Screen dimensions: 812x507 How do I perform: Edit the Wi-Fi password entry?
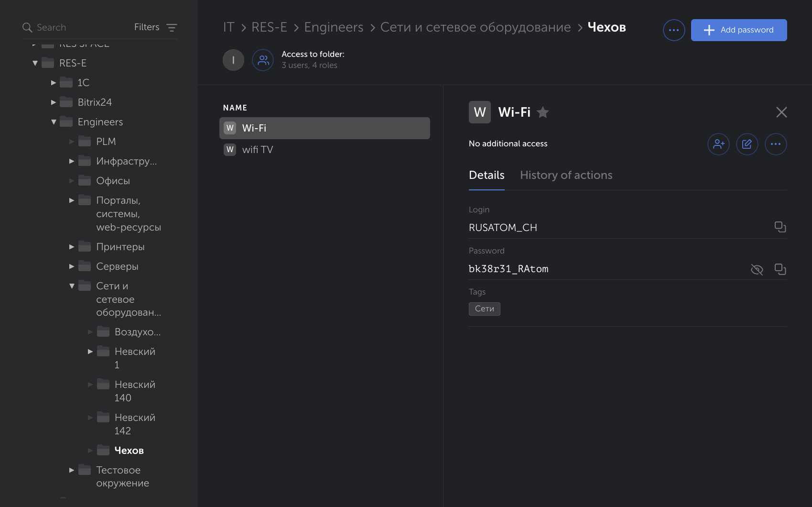click(747, 144)
